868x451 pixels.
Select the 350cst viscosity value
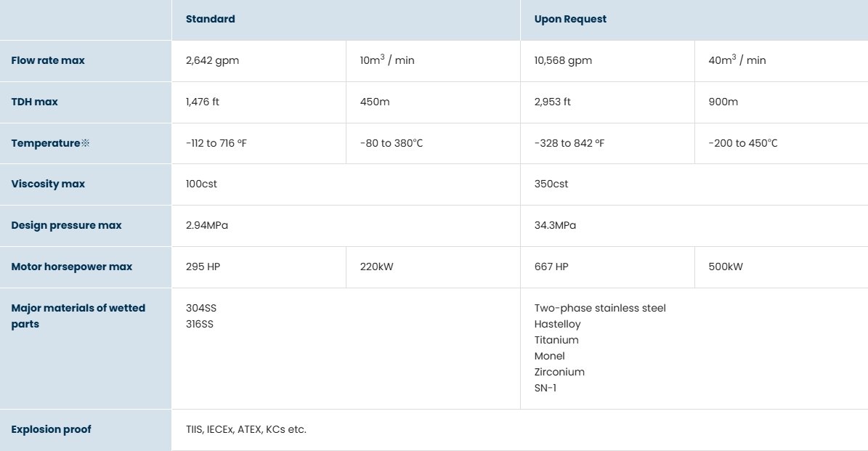click(x=551, y=184)
